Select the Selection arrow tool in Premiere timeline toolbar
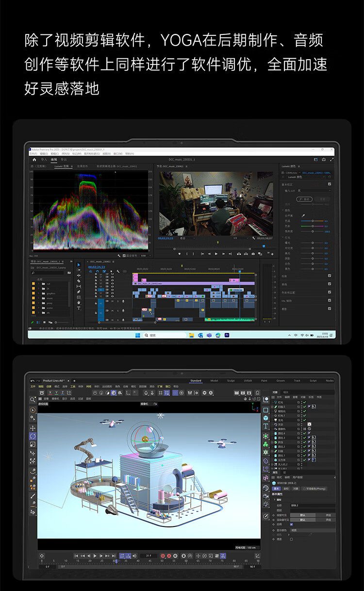 79,264
